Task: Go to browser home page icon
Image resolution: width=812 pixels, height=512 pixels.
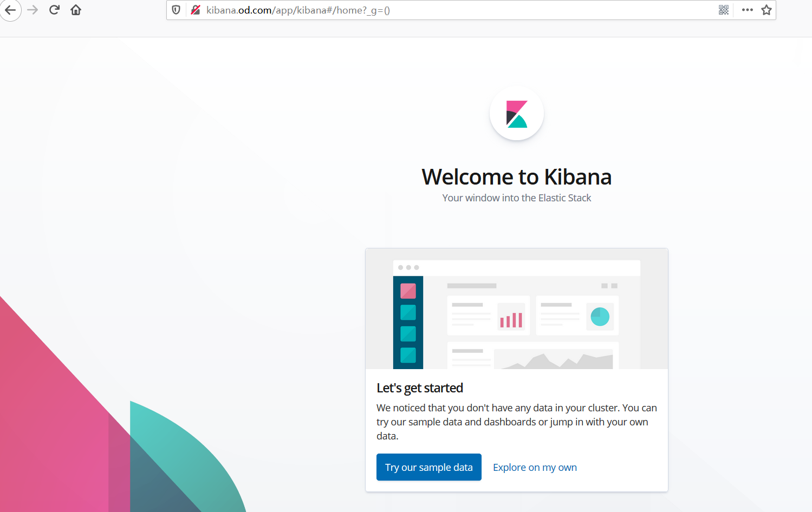Action: click(x=76, y=10)
